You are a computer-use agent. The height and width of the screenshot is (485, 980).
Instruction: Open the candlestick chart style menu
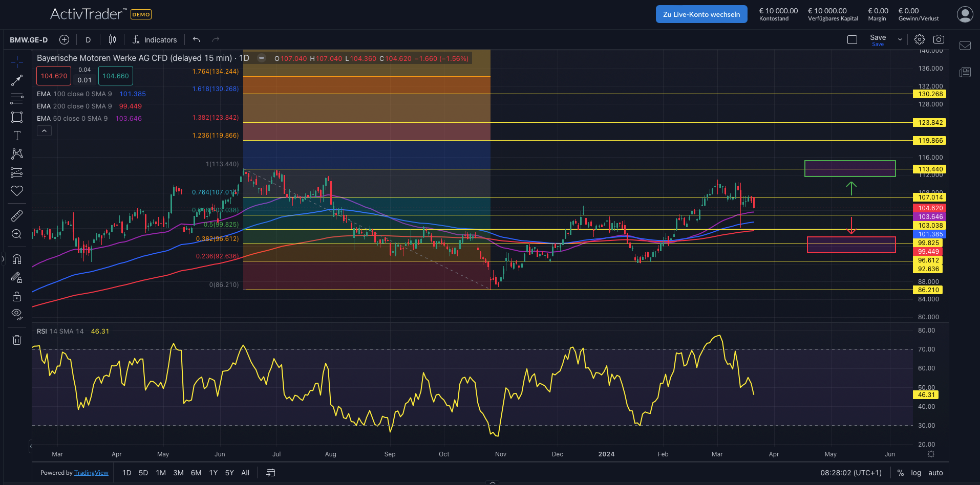click(x=112, y=39)
